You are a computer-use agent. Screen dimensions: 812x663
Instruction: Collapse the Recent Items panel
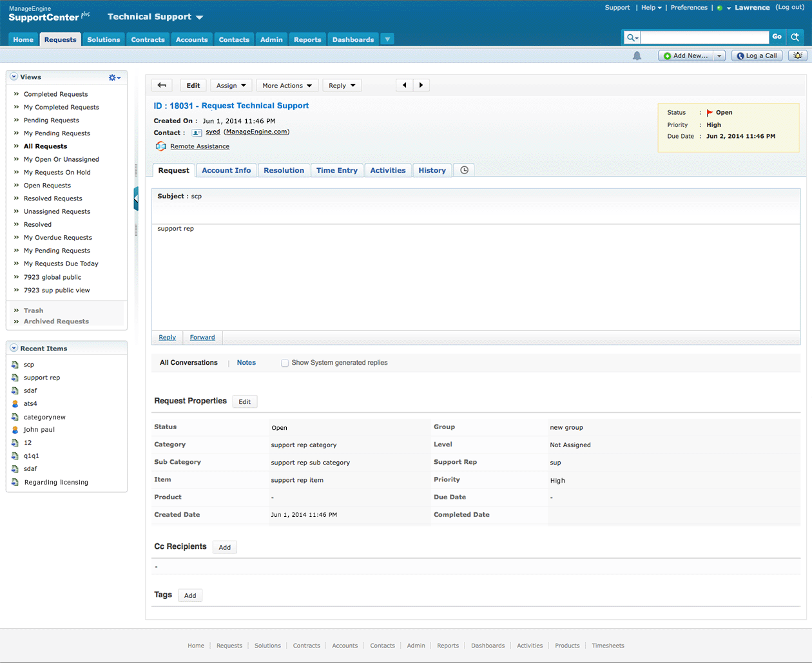pos(14,348)
